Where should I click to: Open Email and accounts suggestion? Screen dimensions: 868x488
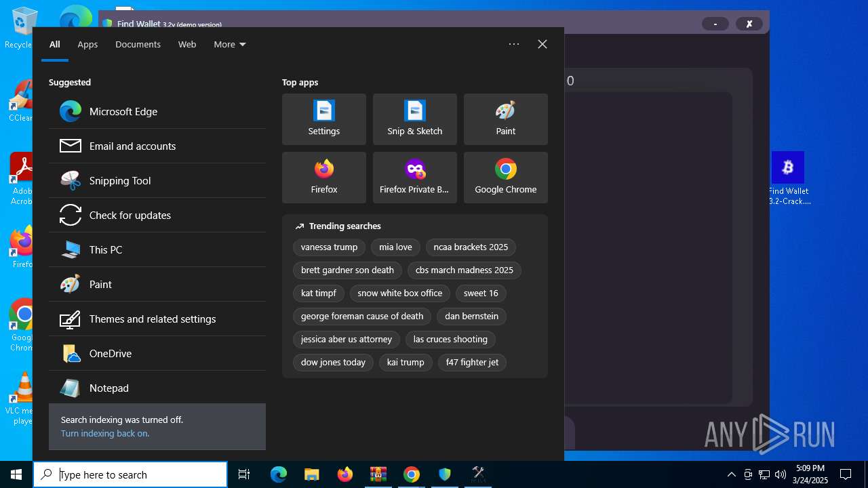coord(157,146)
